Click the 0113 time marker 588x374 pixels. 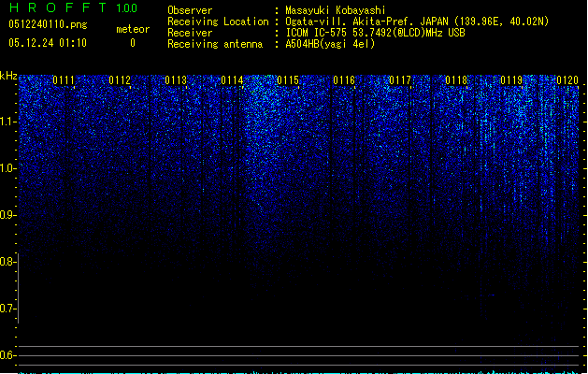176,80
